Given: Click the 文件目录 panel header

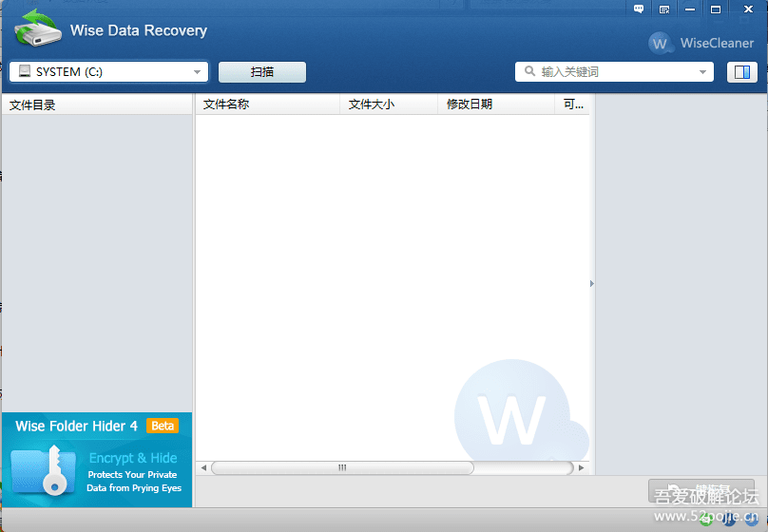Looking at the screenshot, I should coord(97,104).
